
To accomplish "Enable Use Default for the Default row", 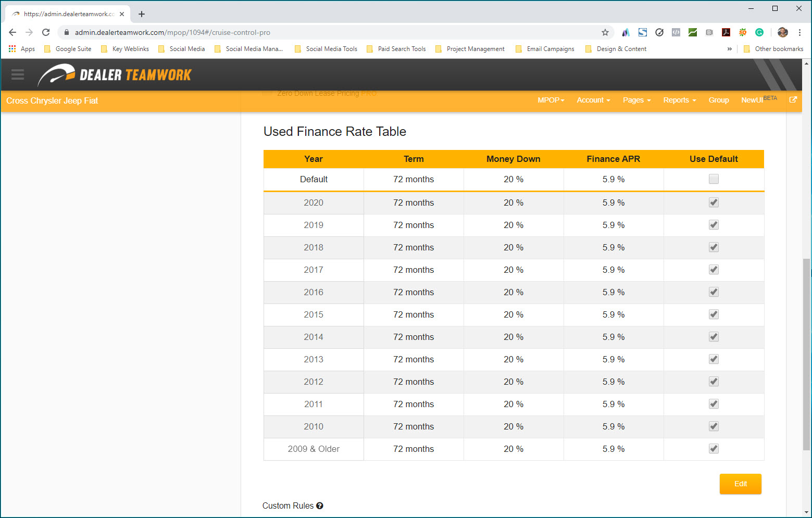I will click(714, 179).
